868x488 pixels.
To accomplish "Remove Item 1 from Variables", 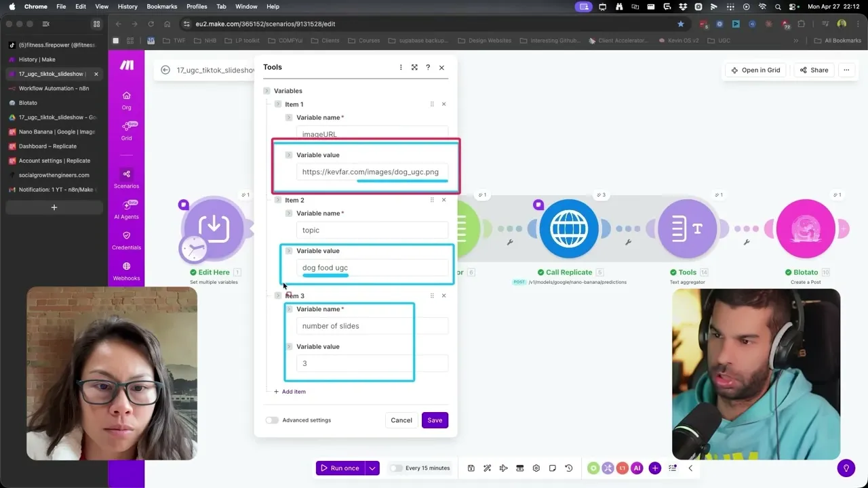I will click(444, 104).
